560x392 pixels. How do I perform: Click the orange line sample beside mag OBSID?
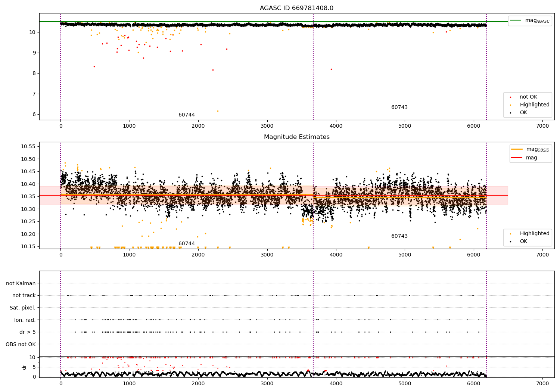517,149
